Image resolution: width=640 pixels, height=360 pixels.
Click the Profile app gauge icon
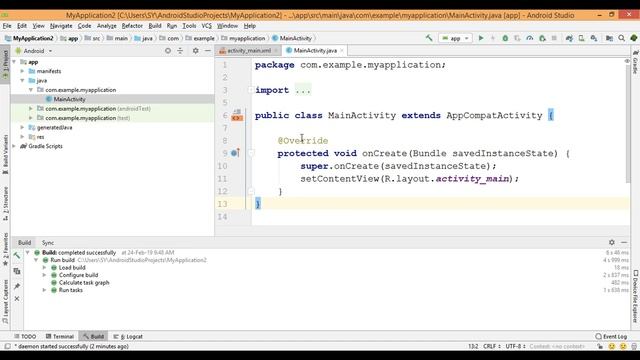pyautogui.click(x=529, y=38)
